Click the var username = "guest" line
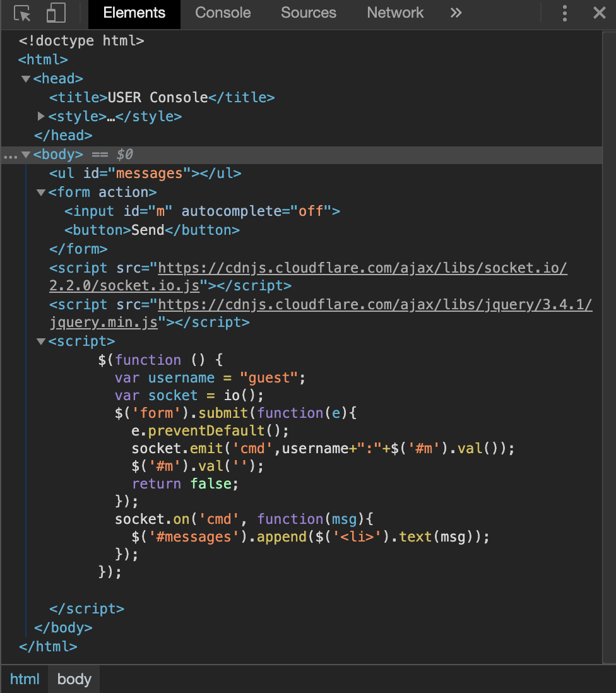Viewport: 616px width, 693px height. point(210,378)
